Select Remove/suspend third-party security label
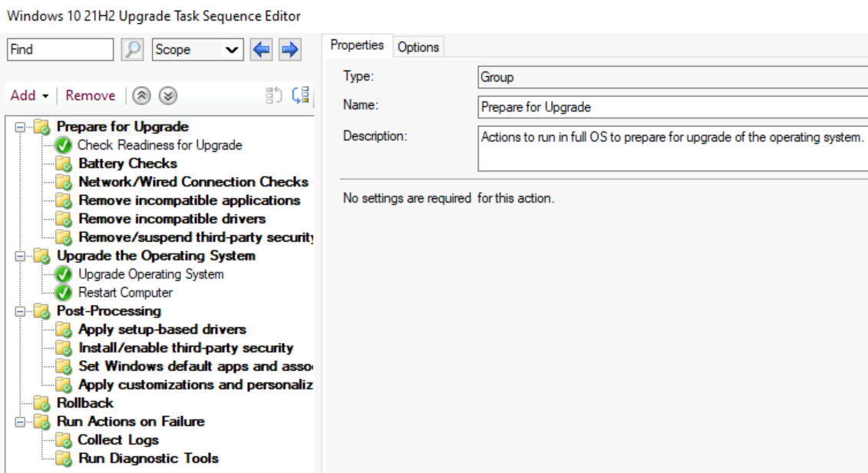The width and height of the screenshot is (868, 473). coord(196,237)
